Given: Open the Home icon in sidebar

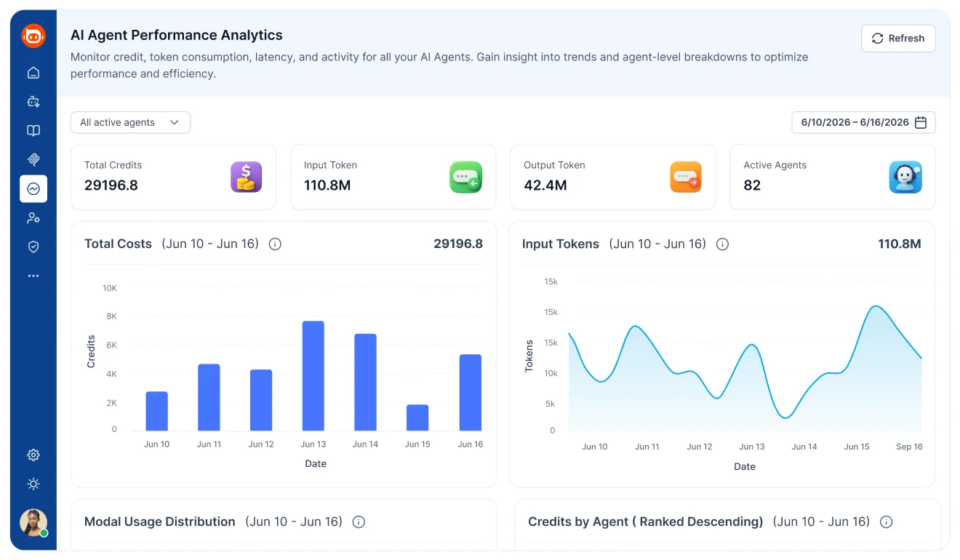Looking at the screenshot, I should click(x=33, y=73).
